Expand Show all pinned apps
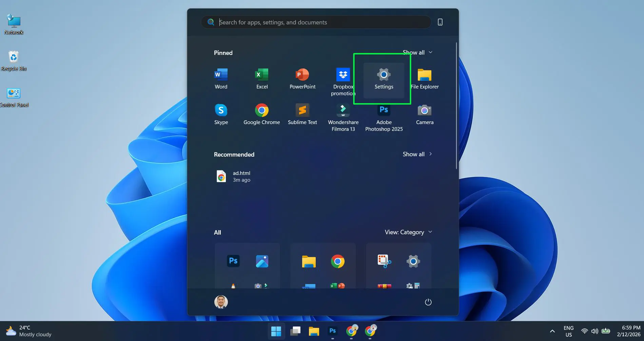 click(417, 52)
